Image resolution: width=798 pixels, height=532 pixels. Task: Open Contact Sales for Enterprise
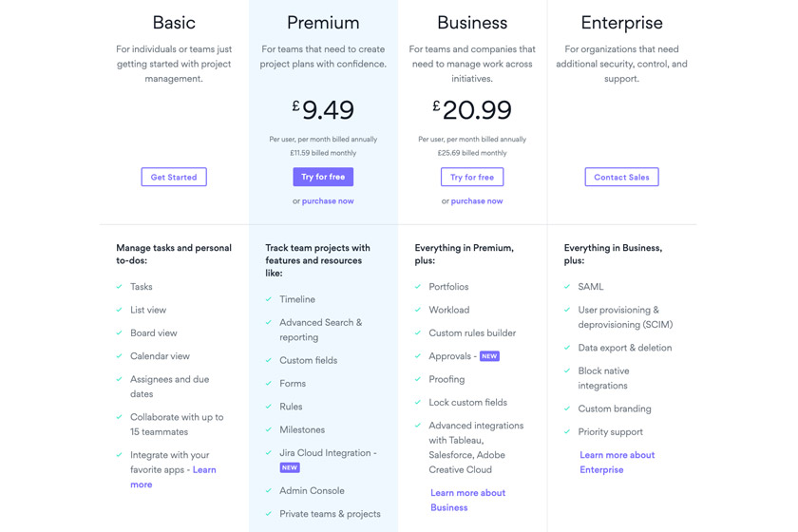pos(621,177)
